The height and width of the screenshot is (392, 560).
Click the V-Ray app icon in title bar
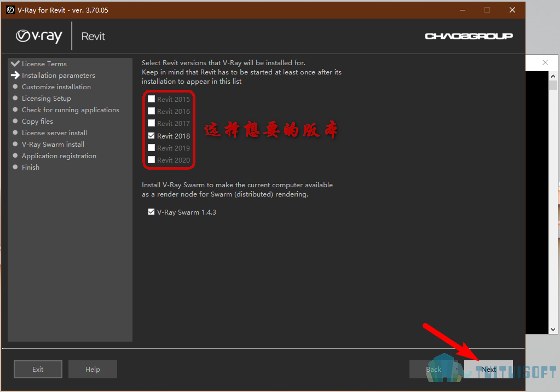pyautogui.click(x=10, y=10)
